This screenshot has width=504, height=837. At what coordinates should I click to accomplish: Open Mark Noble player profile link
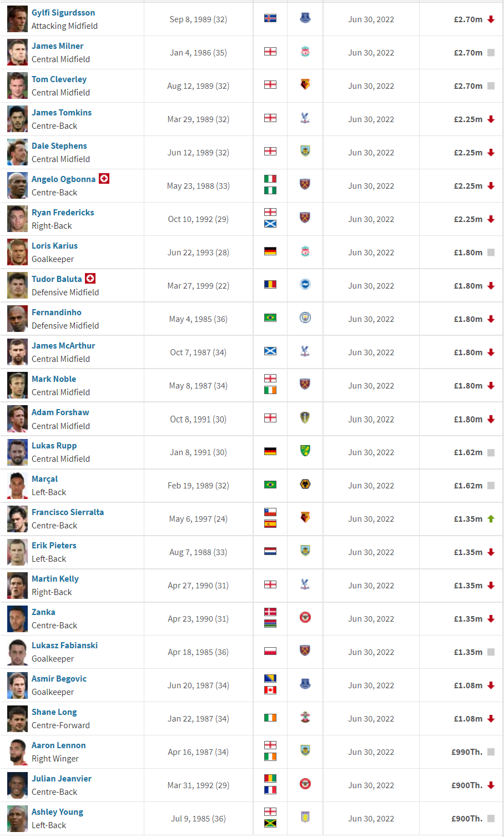[x=54, y=379]
